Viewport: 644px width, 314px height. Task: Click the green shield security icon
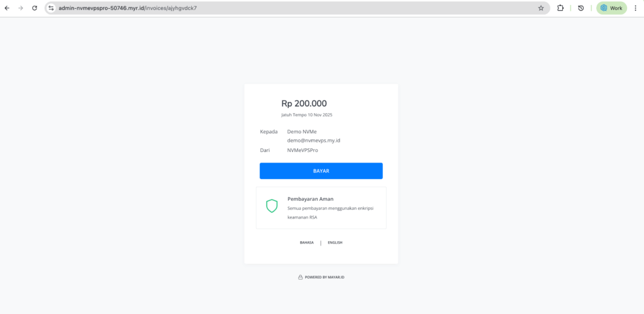coord(272,205)
